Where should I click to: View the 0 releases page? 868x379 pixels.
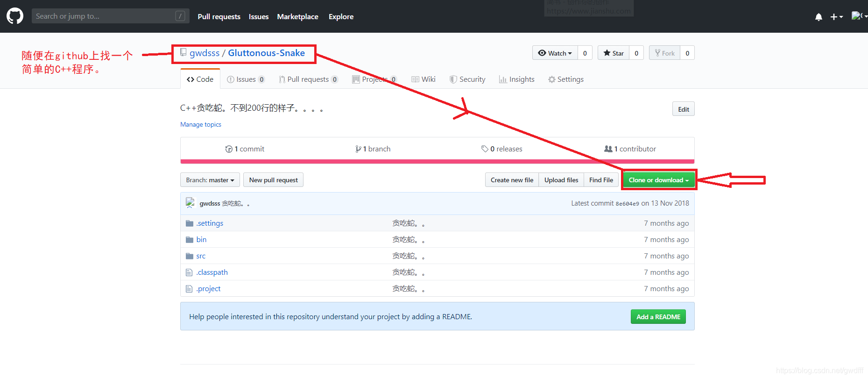(502, 149)
